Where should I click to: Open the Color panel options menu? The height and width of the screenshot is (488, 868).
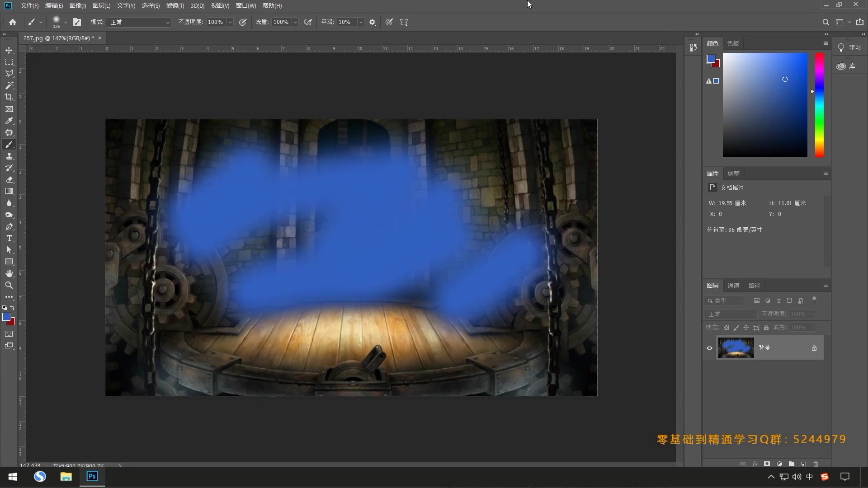coord(826,43)
